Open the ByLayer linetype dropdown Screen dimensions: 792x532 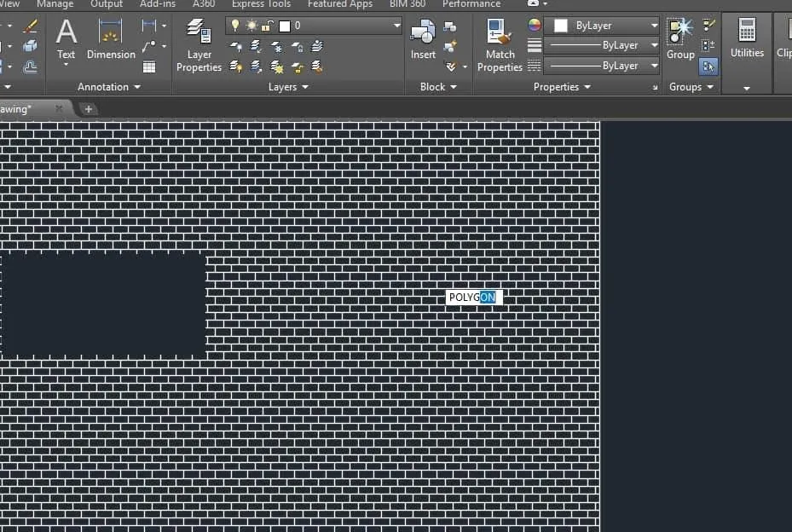654,66
